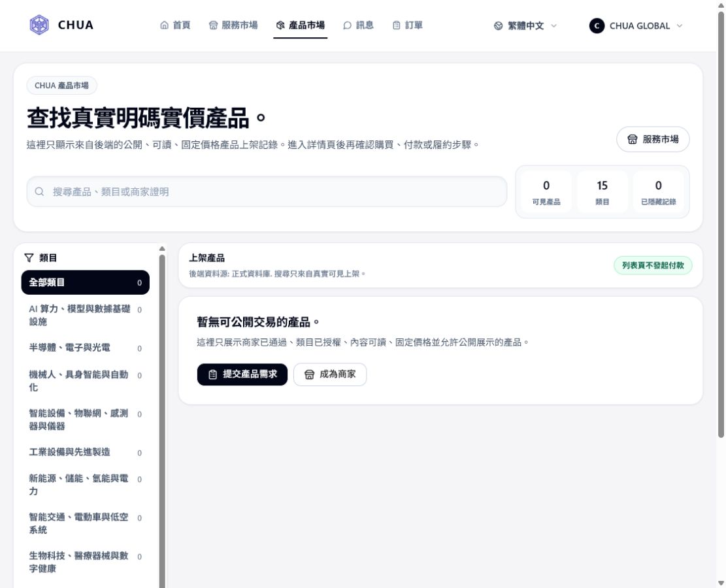Click the box icon beside 產品市場
This screenshot has width=726, height=588.
click(x=280, y=25)
